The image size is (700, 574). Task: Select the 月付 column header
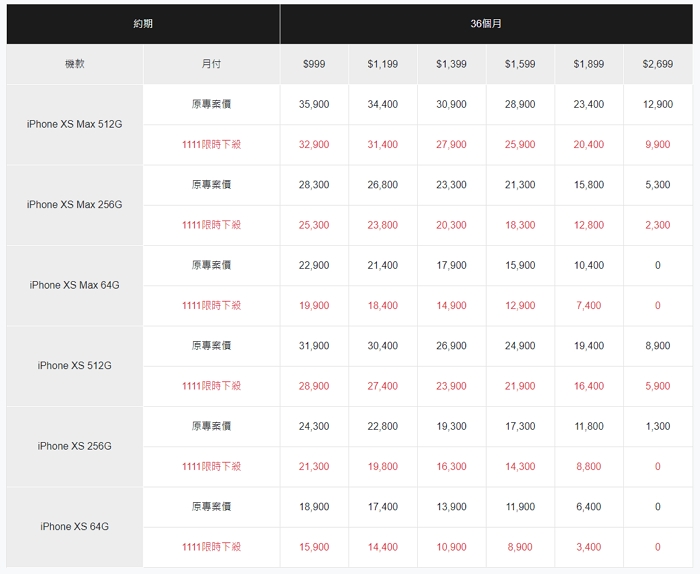pyautogui.click(x=211, y=64)
